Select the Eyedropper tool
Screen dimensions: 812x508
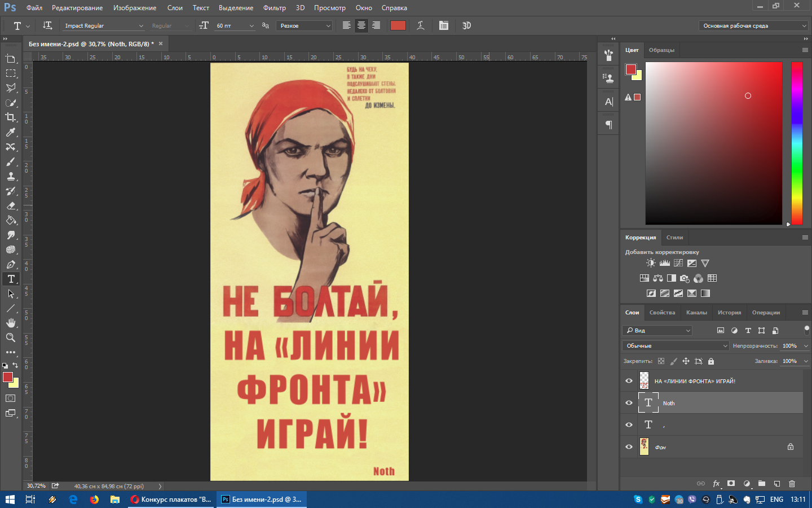coord(11,132)
